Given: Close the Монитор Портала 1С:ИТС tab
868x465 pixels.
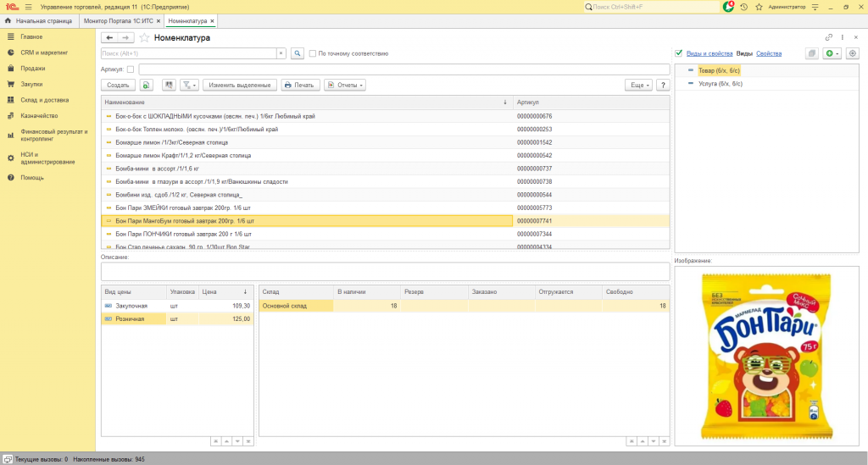Looking at the screenshot, I should 159,21.
